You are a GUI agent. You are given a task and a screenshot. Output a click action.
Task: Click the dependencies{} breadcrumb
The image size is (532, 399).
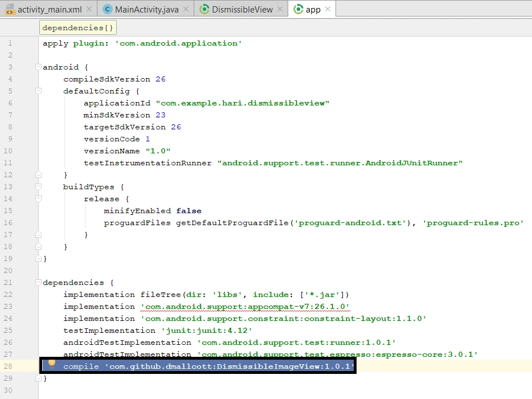pyautogui.click(x=77, y=28)
